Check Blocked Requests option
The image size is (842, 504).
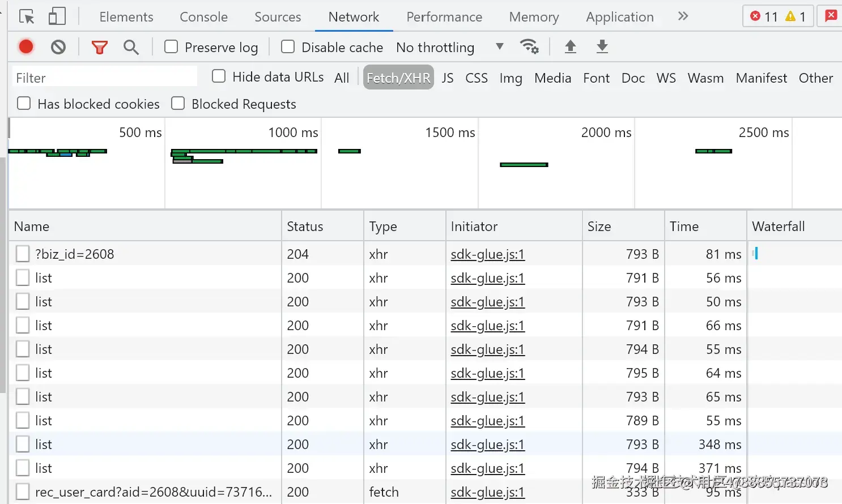click(178, 103)
